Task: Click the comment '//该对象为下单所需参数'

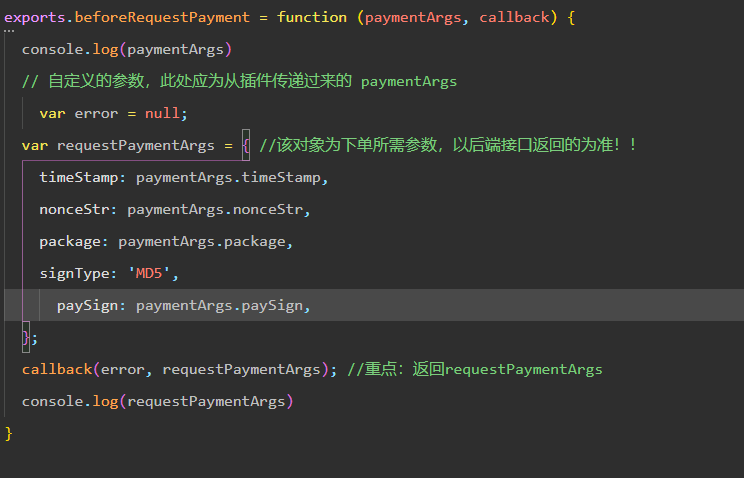Action: (447, 145)
